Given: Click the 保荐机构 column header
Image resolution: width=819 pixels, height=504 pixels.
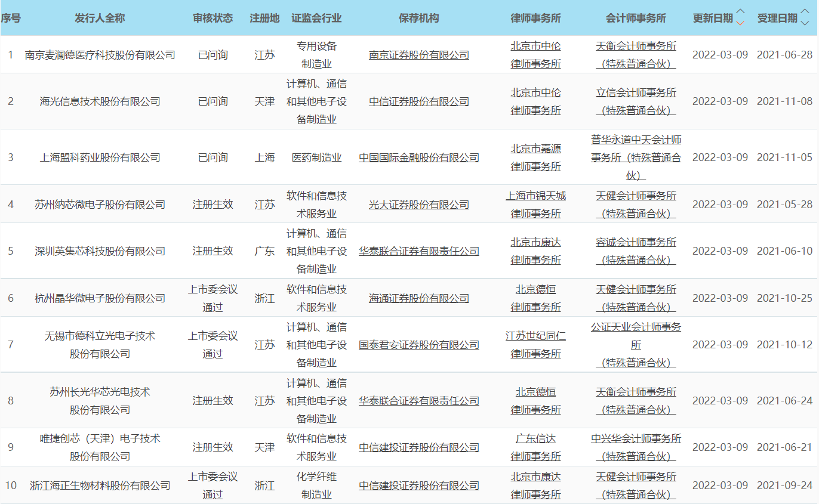Looking at the screenshot, I should tap(419, 18).
